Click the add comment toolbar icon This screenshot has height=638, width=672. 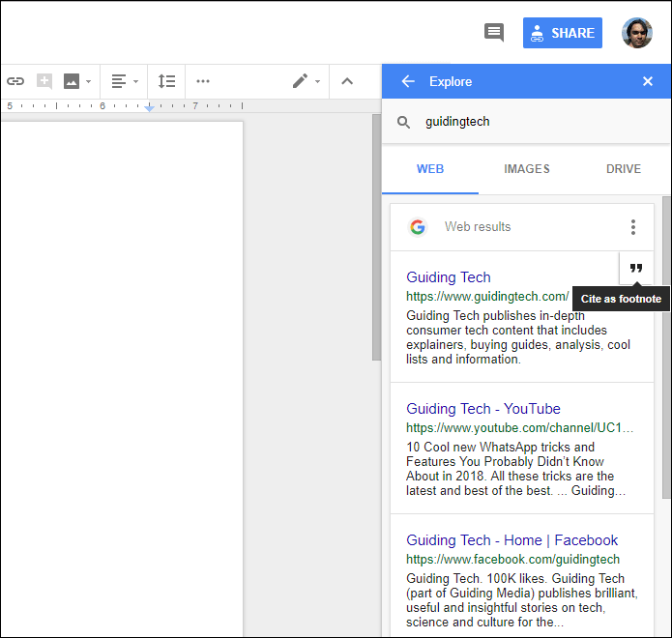click(x=44, y=81)
